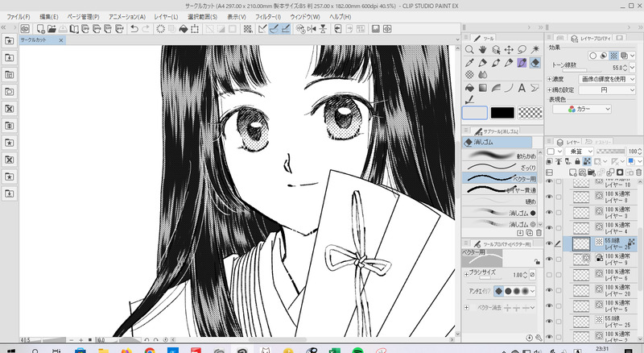Image resolution: width=644 pixels, height=353 pixels.
Task: Select the Eyedropper tool
Action: 469,63
